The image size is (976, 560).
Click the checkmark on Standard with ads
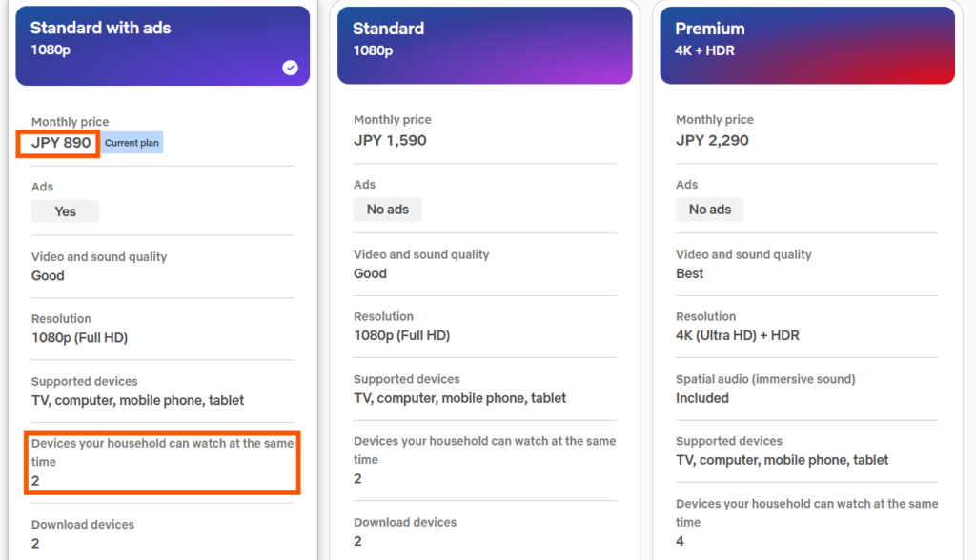tap(291, 68)
